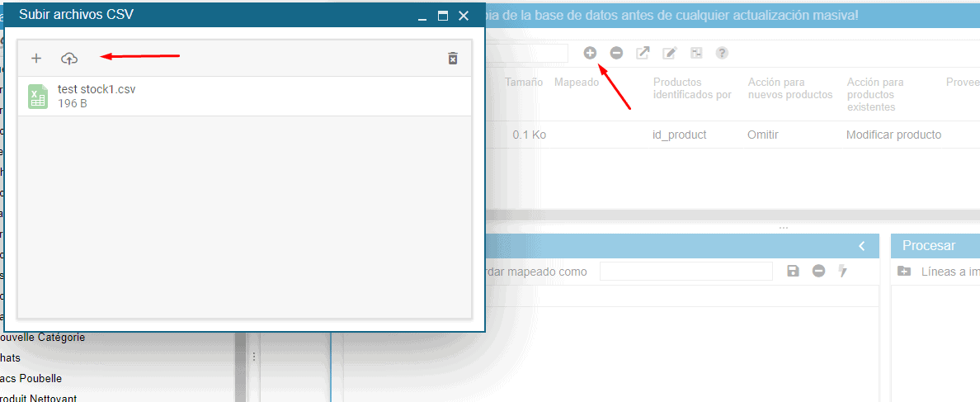The image size is (980, 402).
Task: Open the Omitir action cell for new products
Action: (x=762, y=135)
